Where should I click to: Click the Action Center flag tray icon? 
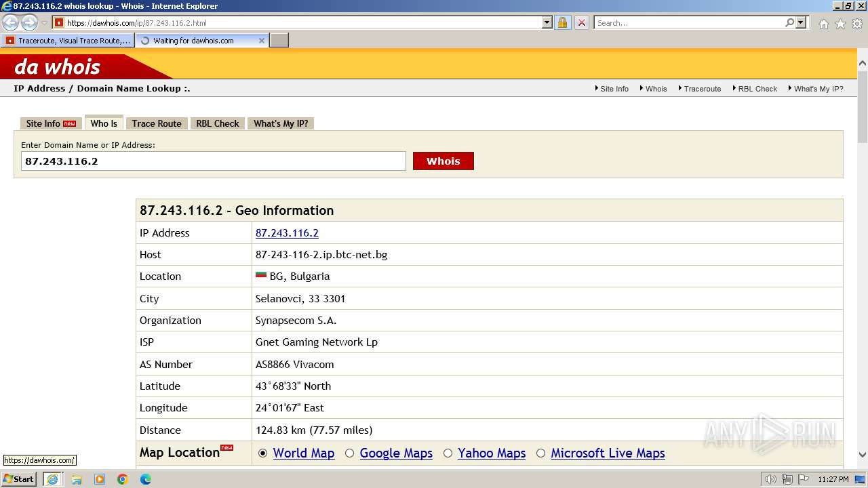coord(803,479)
